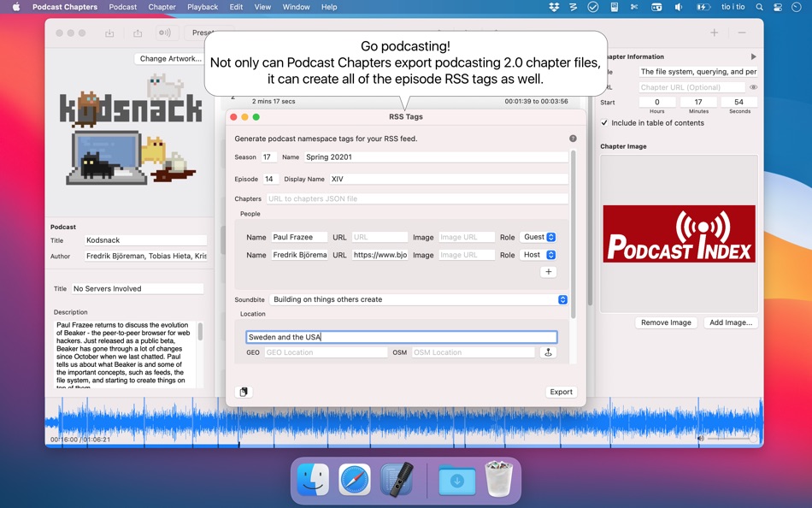Click the URL field for Paul Frazee
This screenshot has height=508, width=812.
[380, 237]
